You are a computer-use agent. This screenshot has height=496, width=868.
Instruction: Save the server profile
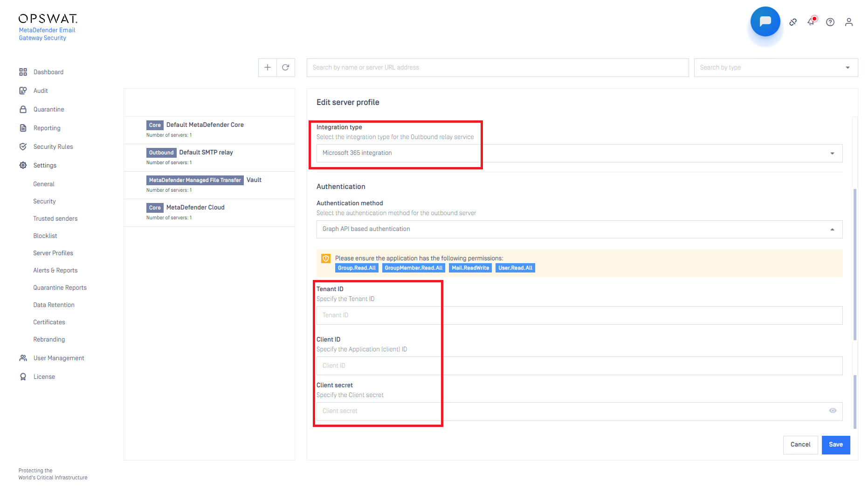pyautogui.click(x=836, y=445)
